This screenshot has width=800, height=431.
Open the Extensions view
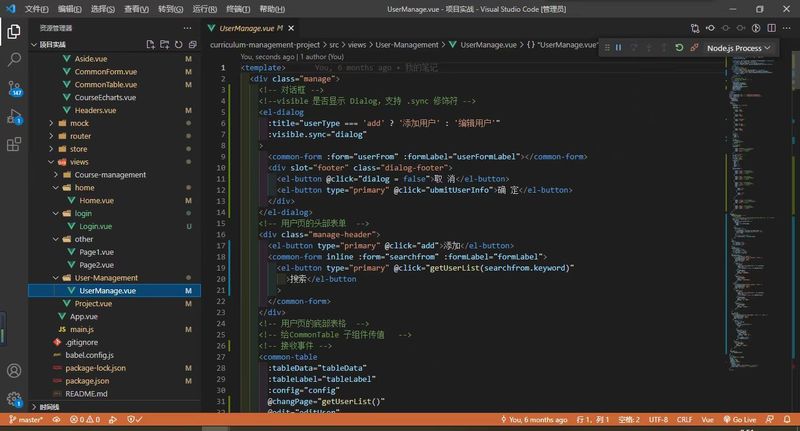click(x=14, y=144)
